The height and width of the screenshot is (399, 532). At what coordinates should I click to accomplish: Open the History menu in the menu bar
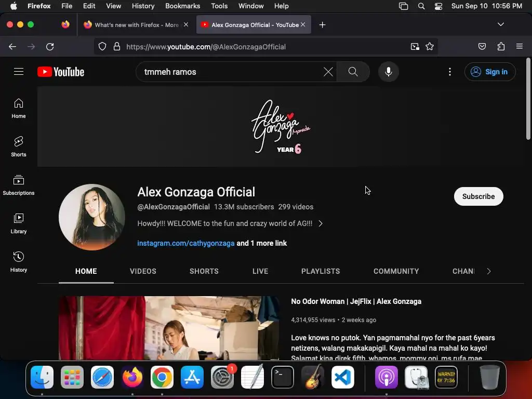click(x=143, y=6)
